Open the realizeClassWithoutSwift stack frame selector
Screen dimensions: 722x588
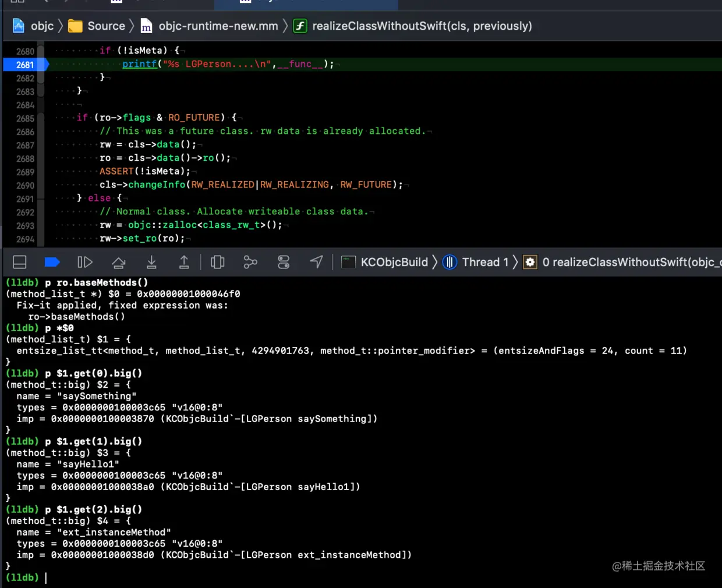coord(622,262)
